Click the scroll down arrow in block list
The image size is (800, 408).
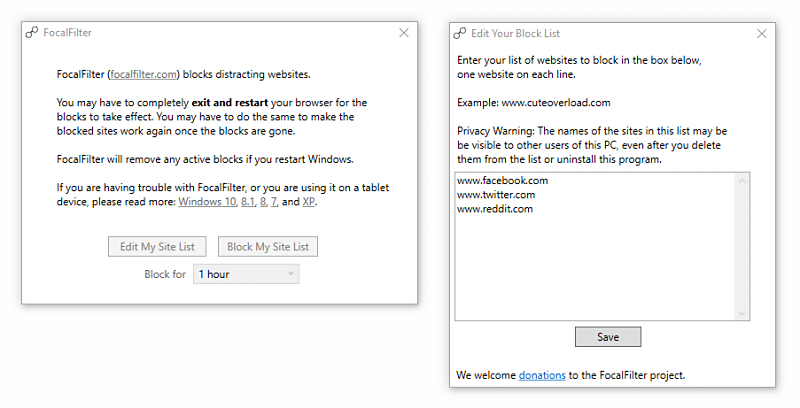point(742,313)
